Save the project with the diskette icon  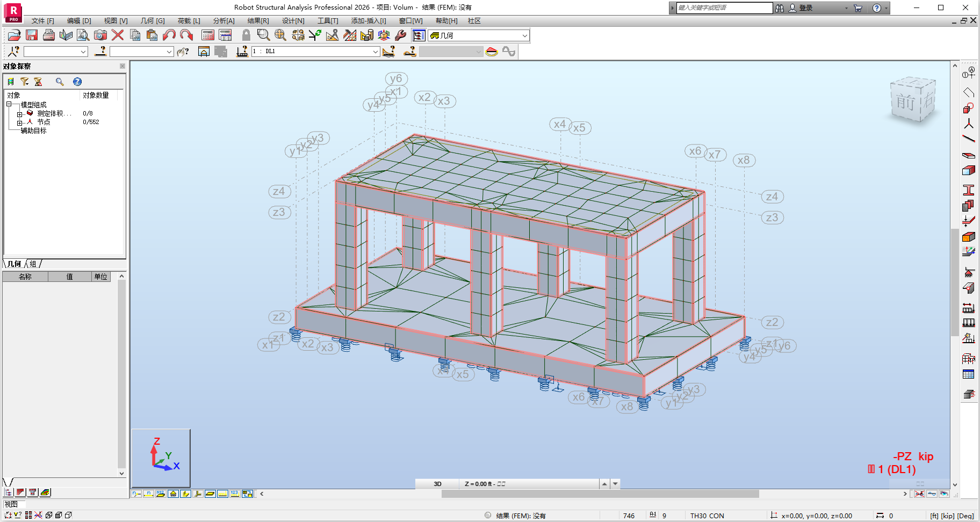[32, 35]
